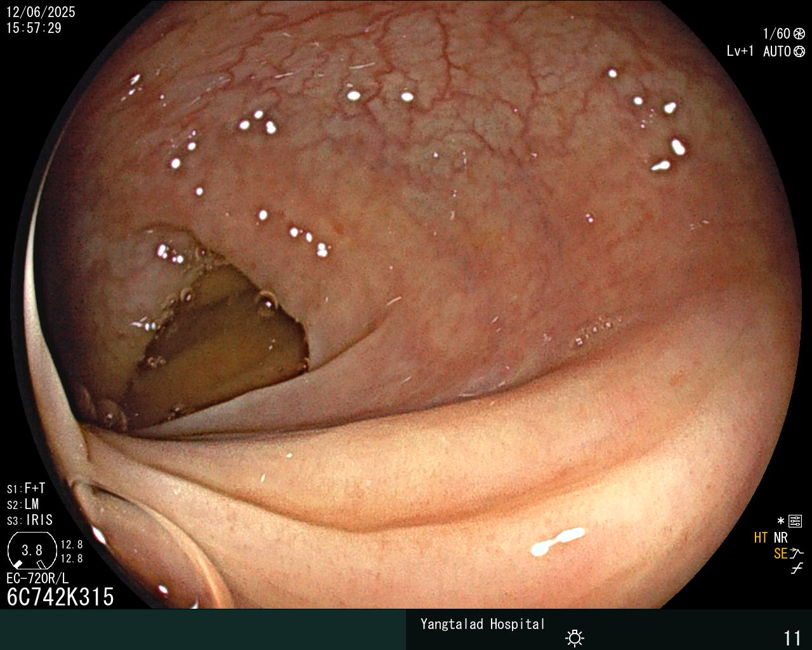Click the Lv+1 brightness level

pos(740,51)
